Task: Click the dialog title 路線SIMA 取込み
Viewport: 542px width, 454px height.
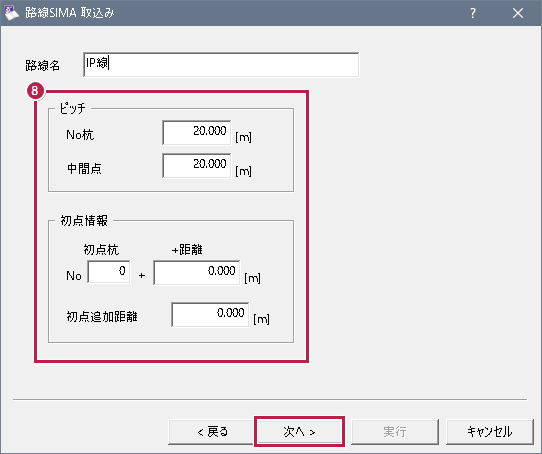Action: pos(69,13)
